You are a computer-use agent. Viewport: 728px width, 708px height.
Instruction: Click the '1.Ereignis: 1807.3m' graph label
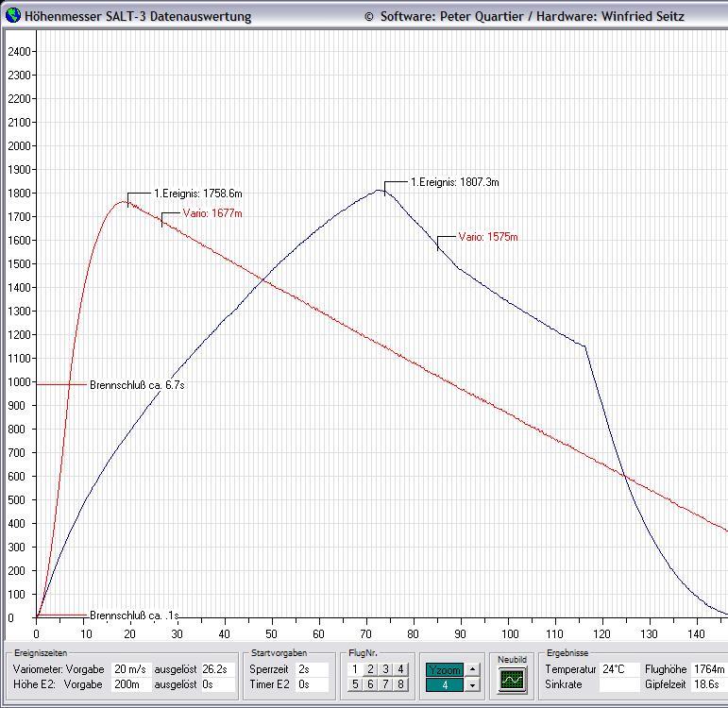tap(455, 182)
